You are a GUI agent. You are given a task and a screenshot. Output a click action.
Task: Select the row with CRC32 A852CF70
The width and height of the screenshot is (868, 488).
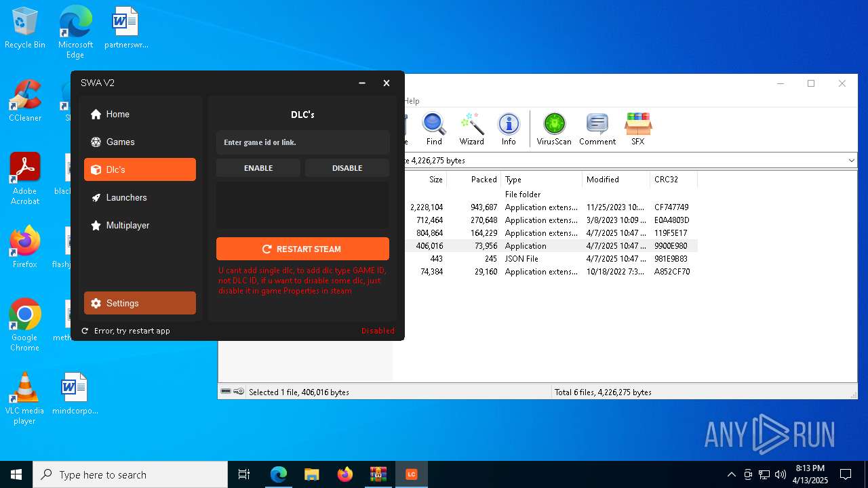pyautogui.click(x=551, y=272)
